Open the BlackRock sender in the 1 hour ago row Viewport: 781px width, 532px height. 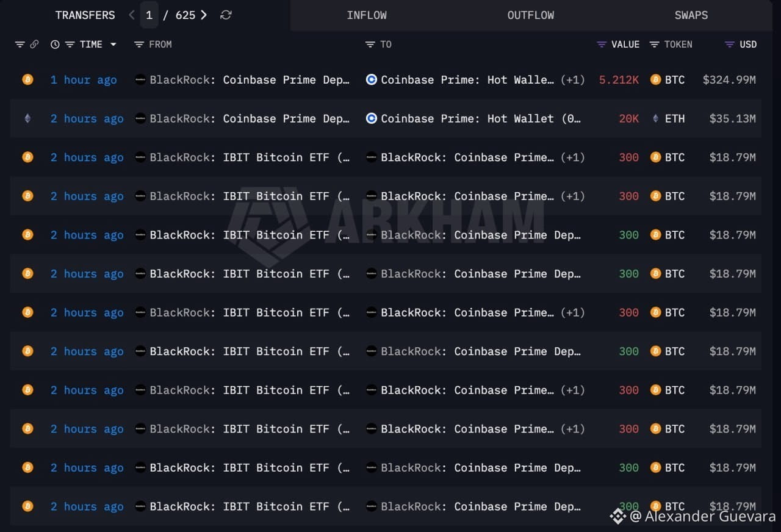coord(250,80)
